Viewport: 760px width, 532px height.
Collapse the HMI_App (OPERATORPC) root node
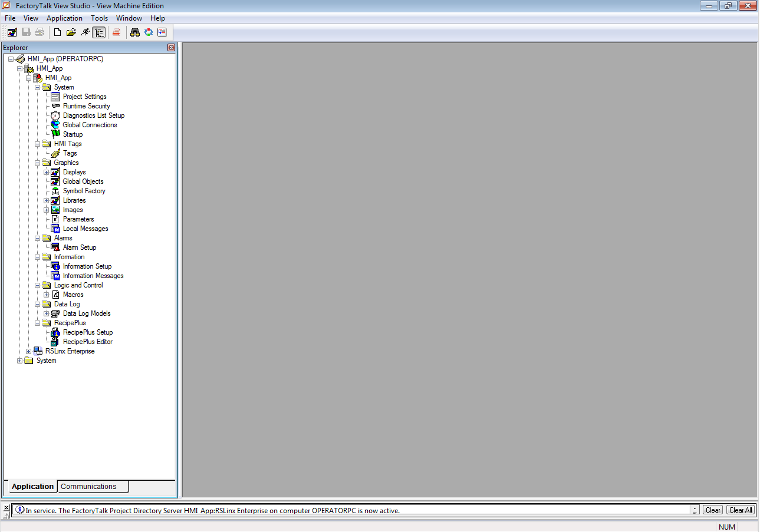click(11, 59)
